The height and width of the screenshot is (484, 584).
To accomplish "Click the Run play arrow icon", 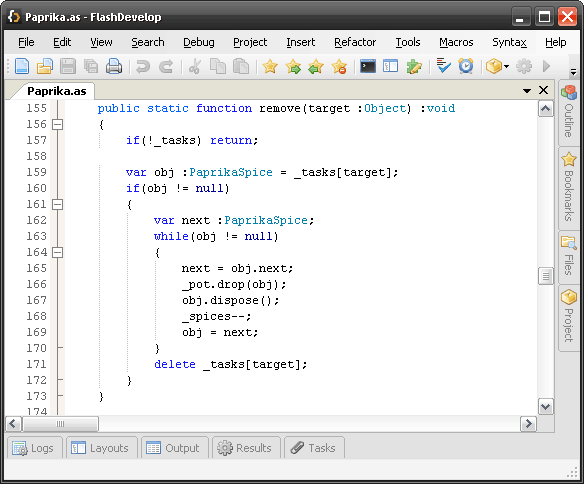I will 546,67.
